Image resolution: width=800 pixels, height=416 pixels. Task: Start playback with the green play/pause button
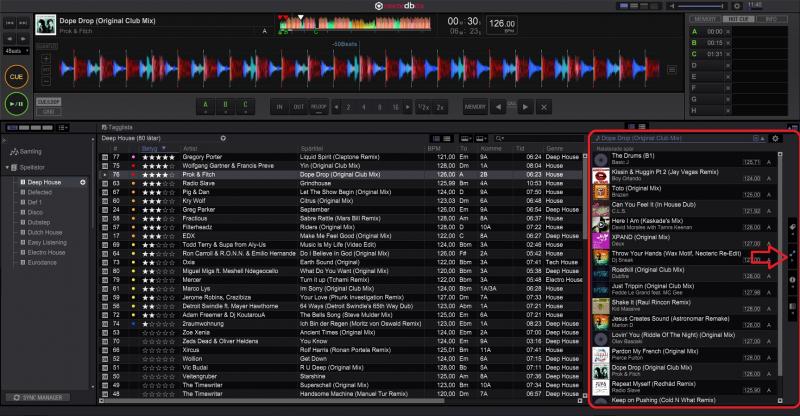coord(16,104)
